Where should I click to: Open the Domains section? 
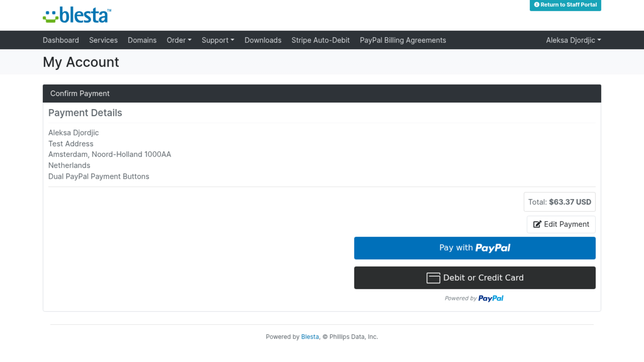pyautogui.click(x=142, y=40)
